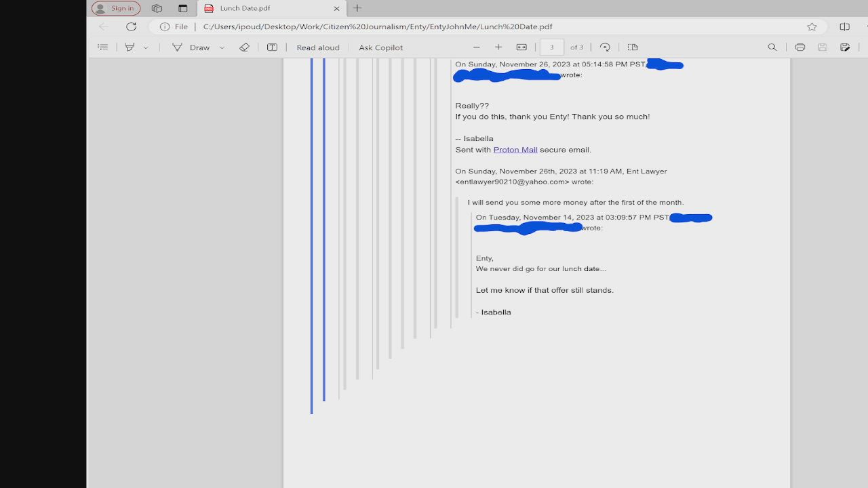
Task: Toggle the page view layout
Action: pyautogui.click(x=633, y=47)
